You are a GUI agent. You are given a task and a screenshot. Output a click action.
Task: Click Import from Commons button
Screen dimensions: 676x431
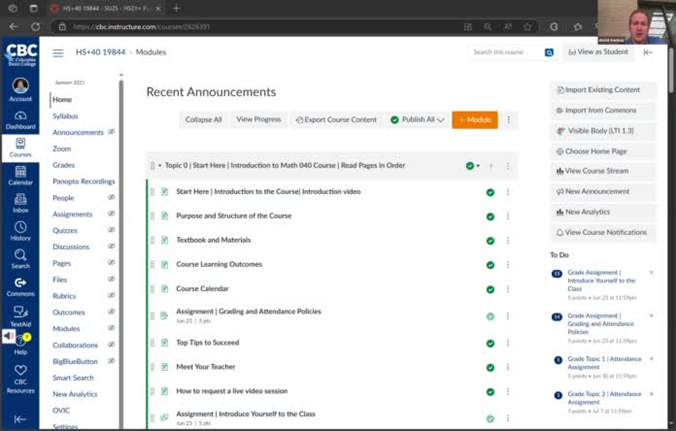pos(603,110)
